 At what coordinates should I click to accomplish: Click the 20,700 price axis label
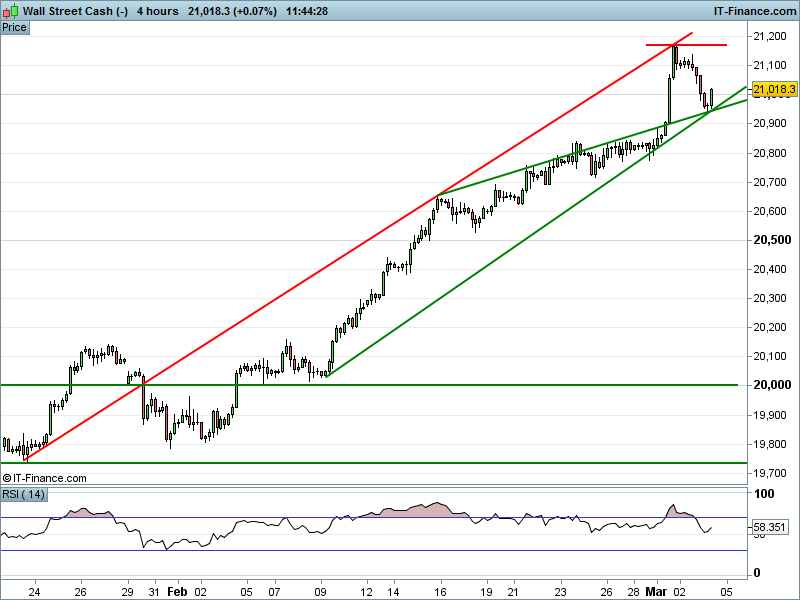coord(770,182)
